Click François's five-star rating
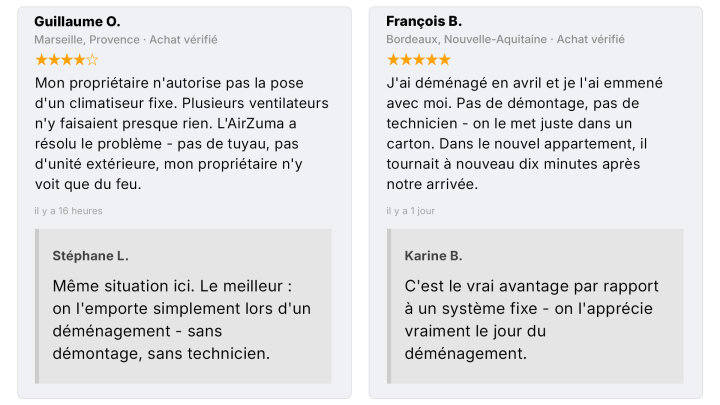Screen dimensions: 720x405 point(419,60)
